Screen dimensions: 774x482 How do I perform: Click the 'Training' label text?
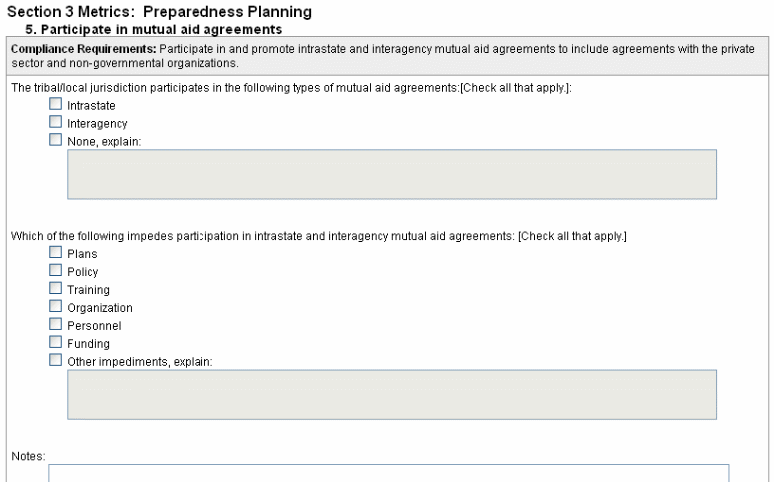[x=88, y=290]
